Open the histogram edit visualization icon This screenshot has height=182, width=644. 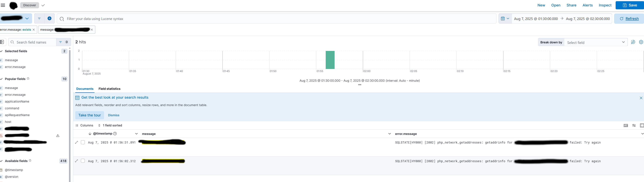(633, 42)
